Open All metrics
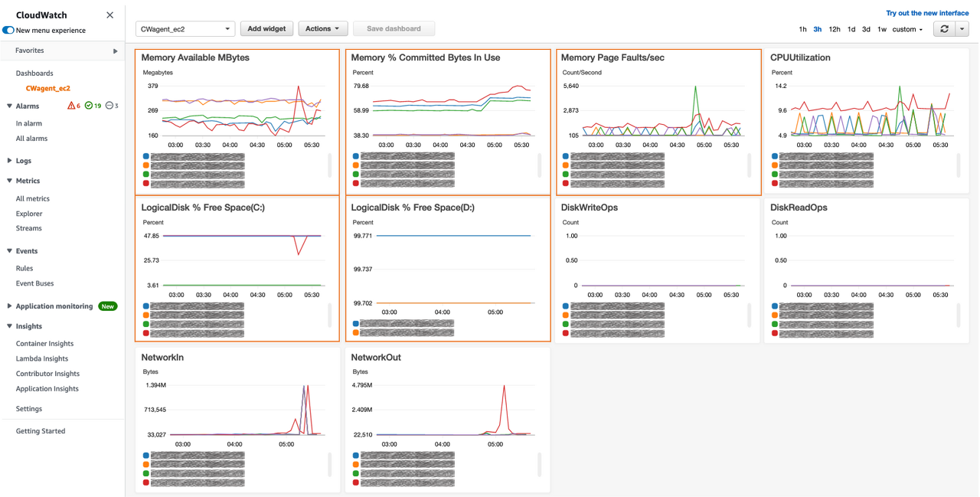The height and width of the screenshot is (497, 980). [32, 198]
